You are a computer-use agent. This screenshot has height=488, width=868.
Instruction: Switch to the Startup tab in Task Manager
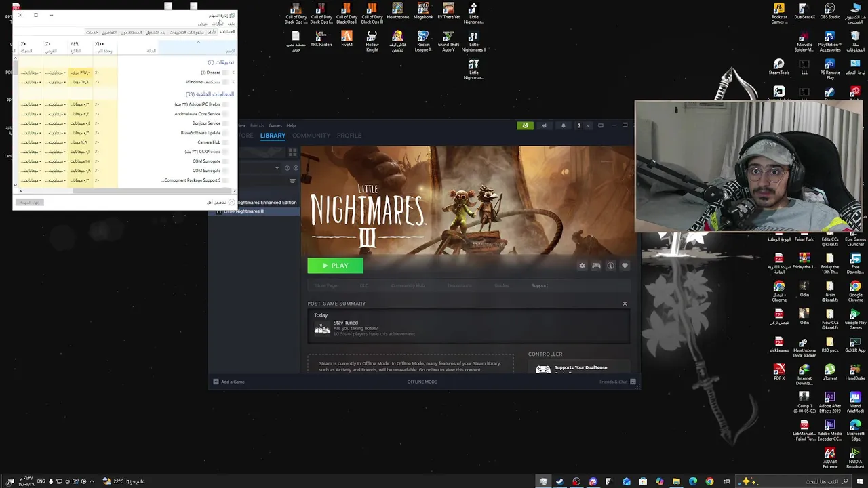tap(155, 32)
